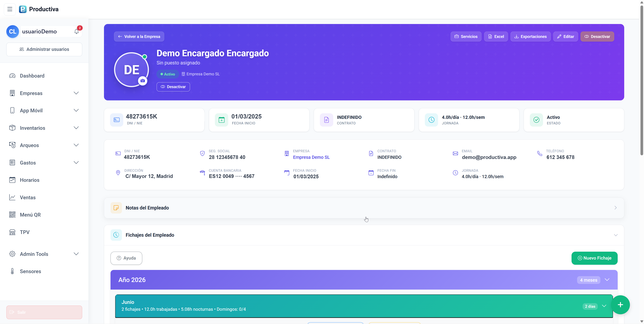
Task: Create a Nuevo Fichaje
Action: [x=594, y=258]
